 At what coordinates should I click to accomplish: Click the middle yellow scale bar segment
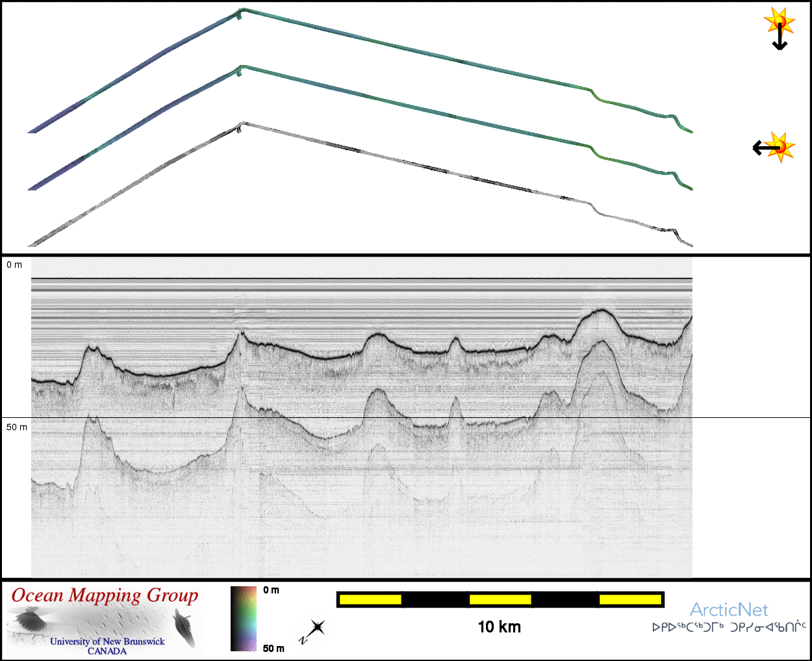click(500, 599)
